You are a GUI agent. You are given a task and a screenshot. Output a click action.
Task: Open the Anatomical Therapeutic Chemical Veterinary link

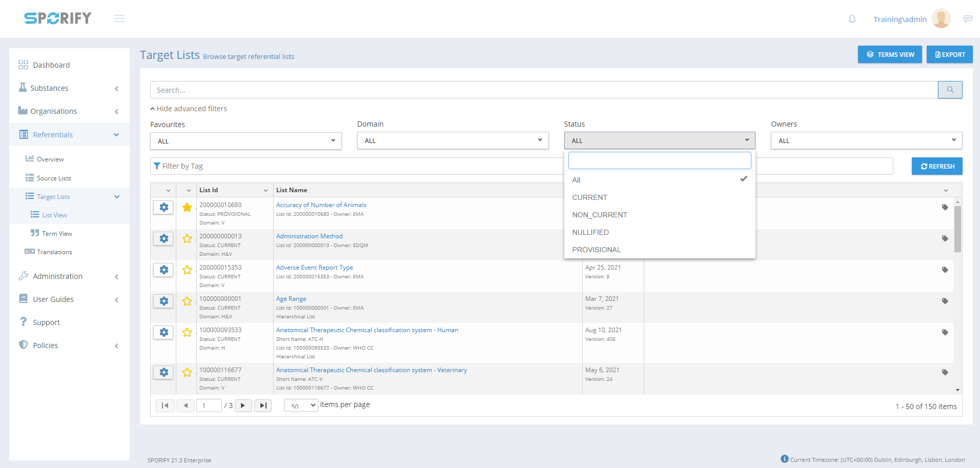coord(371,370)
